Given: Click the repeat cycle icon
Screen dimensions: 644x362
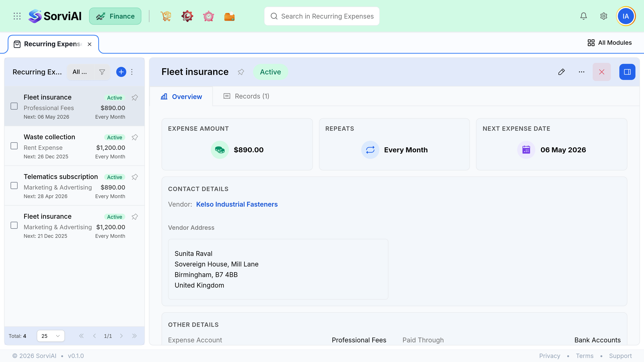Looking at the screenshot, I should [370, 150].
